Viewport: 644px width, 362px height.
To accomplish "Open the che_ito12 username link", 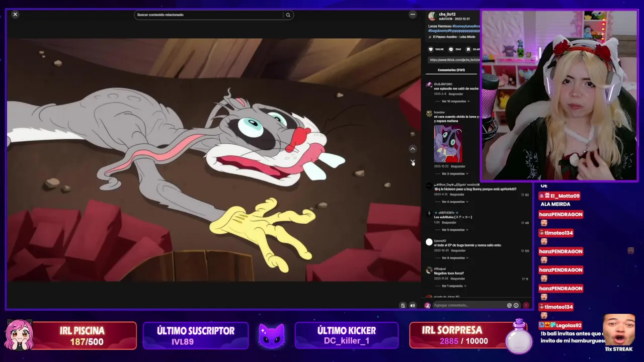I will [447, 14].
